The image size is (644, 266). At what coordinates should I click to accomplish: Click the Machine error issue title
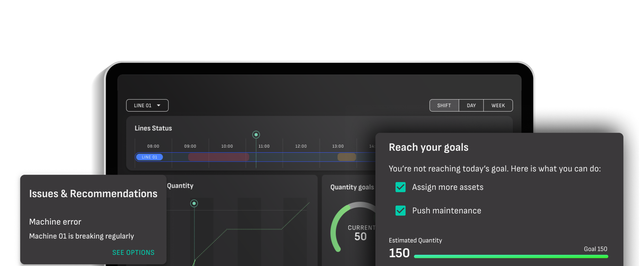(x=55, y=222)
